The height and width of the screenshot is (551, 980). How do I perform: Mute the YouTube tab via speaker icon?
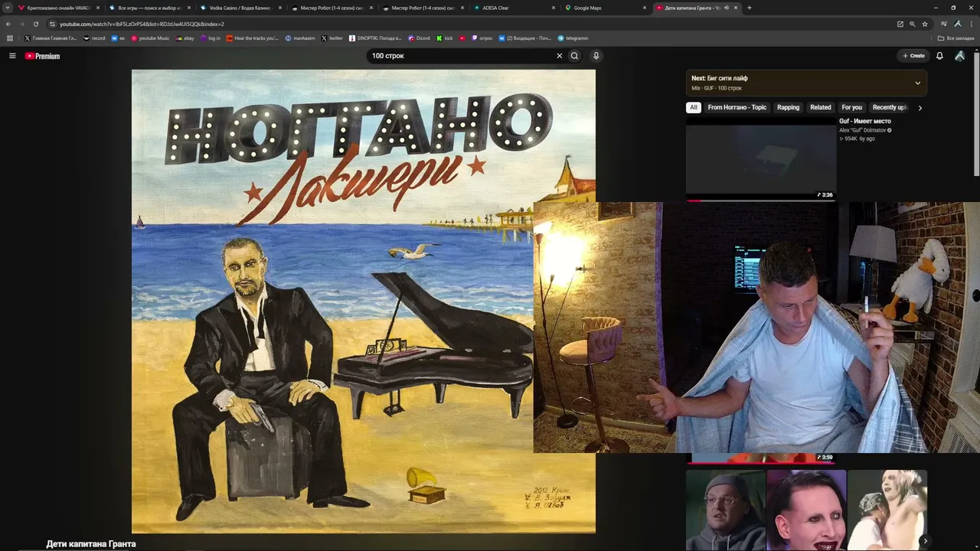pyautogui.click(x=726, y=8)
